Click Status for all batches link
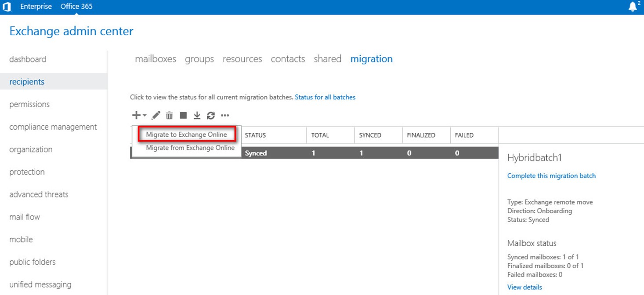 pos(325,97)
